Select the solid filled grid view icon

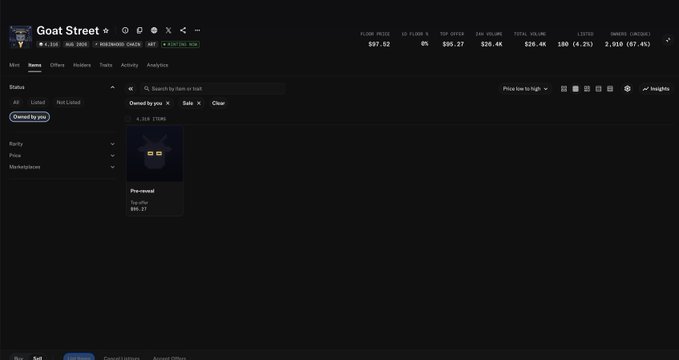coord(576,89)
